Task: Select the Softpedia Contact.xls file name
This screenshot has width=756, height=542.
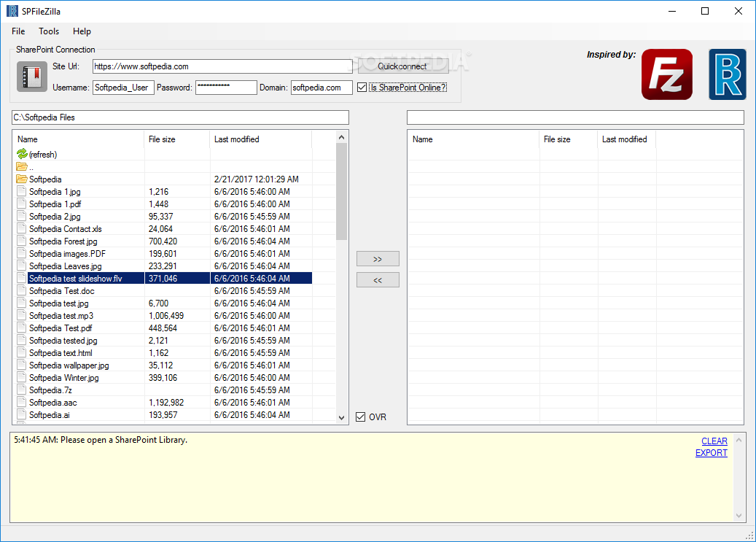Action: [65, 229]
